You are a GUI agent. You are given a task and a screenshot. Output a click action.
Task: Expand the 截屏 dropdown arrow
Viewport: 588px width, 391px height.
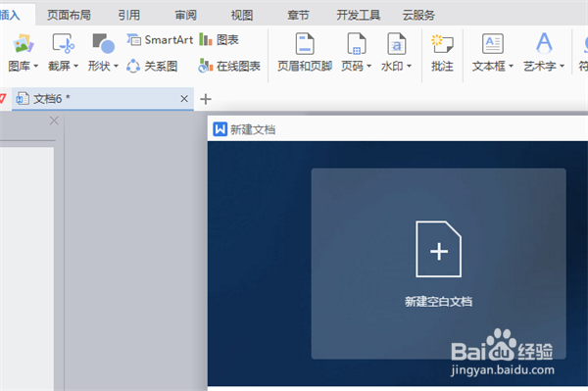(76, 66)
